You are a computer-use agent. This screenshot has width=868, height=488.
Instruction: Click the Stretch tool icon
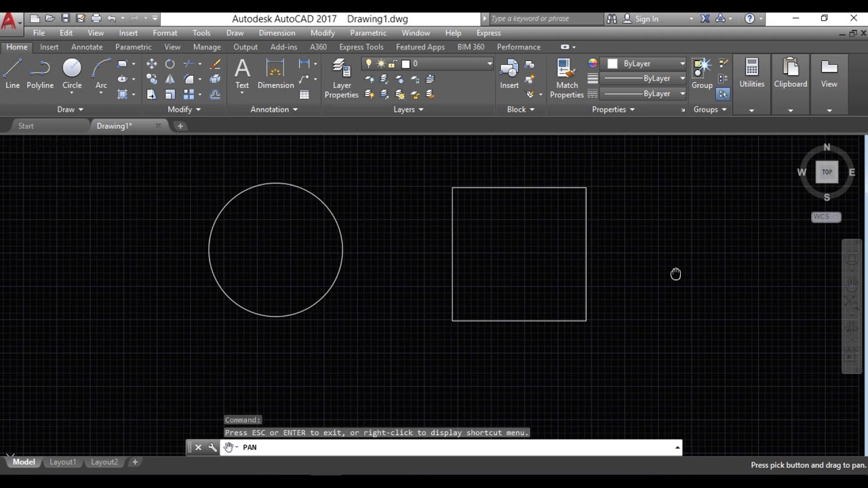[x=151, y=95]
